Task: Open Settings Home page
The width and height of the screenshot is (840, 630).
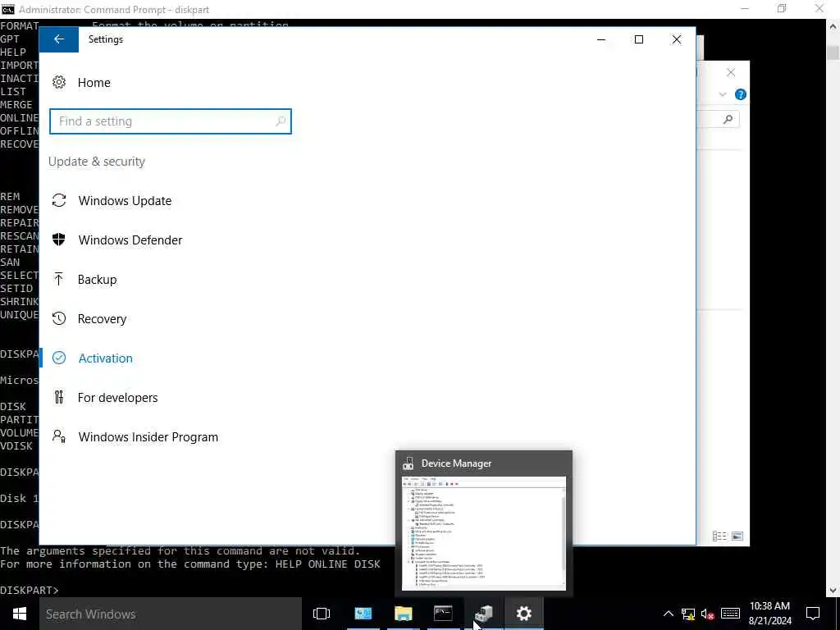Action: point(94,83)
